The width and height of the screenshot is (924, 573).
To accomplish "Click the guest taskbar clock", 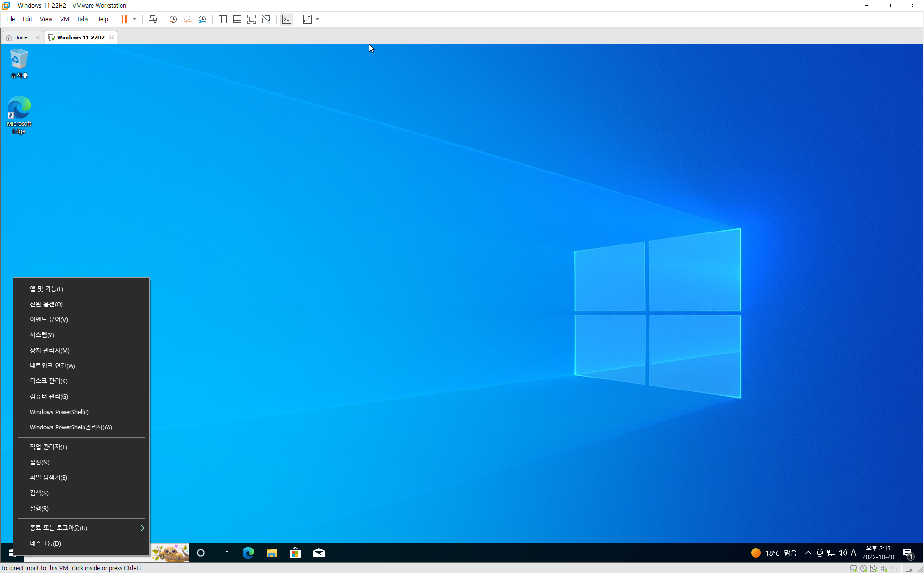I will tap(878, 553).
